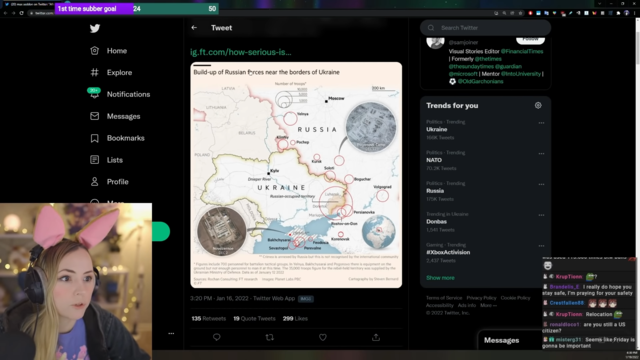Click the Bookmarks ribbon icon

[94, 138]
